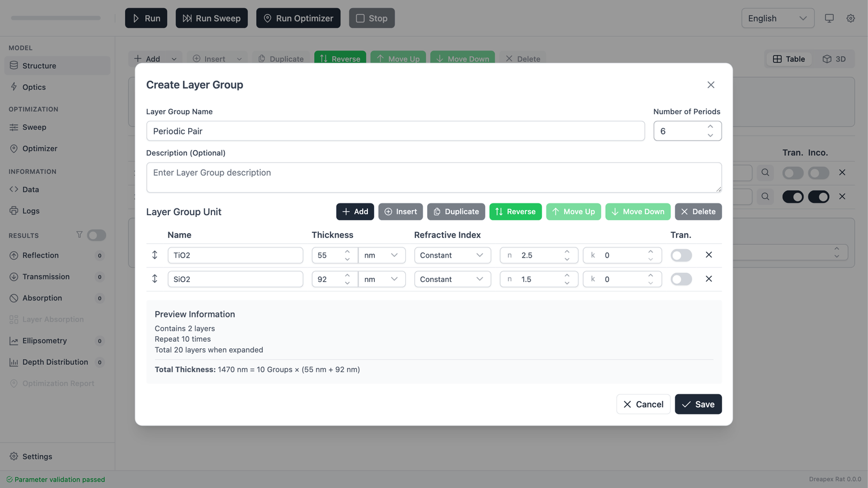Click the delete X icon on TiO2 row
Image resolution: width=868 pixels, height=488 pixels.
point(709,255)
